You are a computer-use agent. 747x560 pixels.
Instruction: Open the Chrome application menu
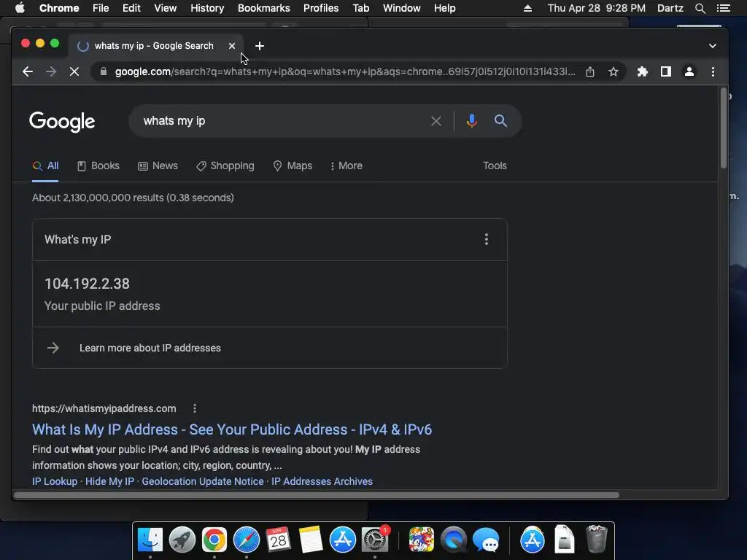[x=59, y=8]
